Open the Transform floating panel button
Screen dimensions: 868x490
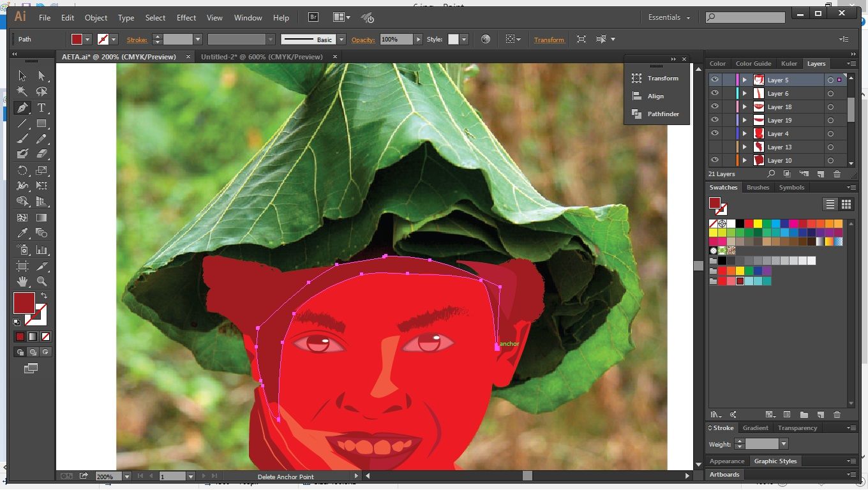pos(657,78)
